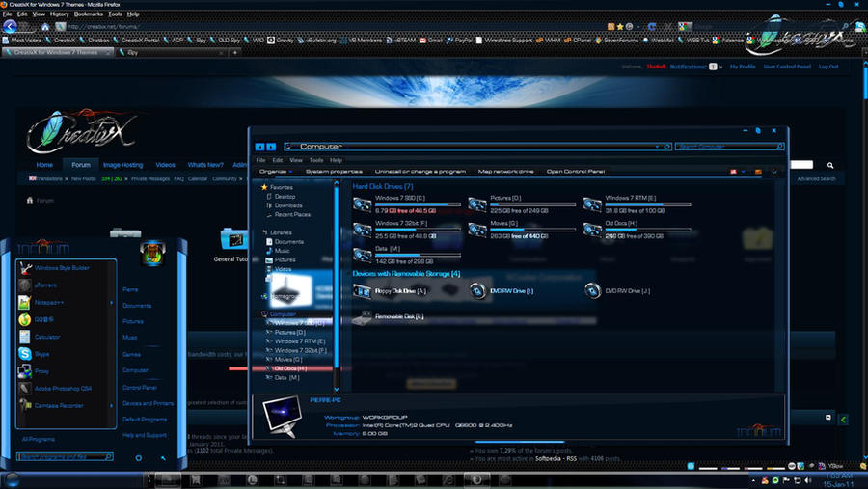Click Start menu search programs field
The width and height of the screenshot is (868, 489).
point(65,457)
